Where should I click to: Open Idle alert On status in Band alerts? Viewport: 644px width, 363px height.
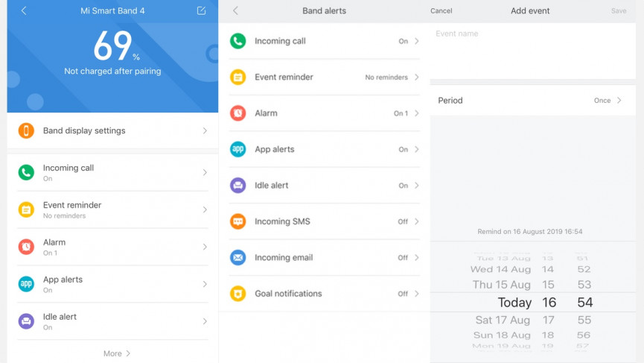(404, 186)
